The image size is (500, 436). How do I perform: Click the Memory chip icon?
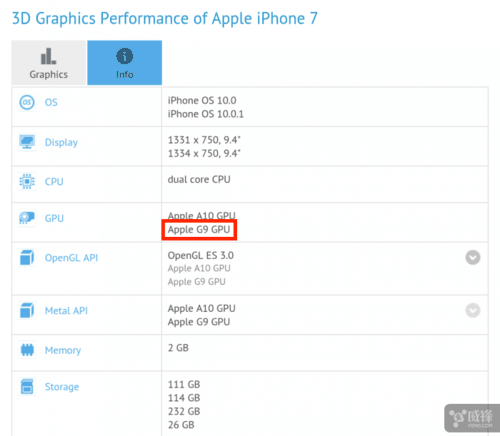coord(27,350)
